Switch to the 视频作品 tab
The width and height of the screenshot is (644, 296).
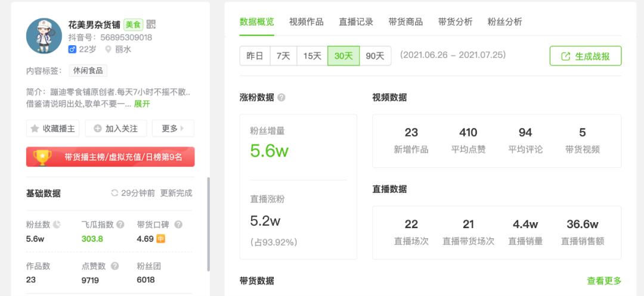306,21
